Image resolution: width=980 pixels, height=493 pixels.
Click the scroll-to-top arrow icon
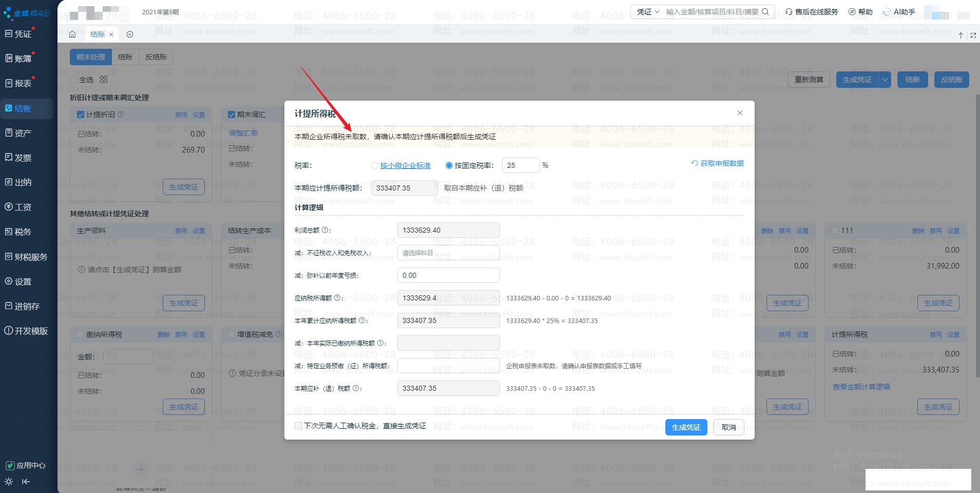coord(960,35)
